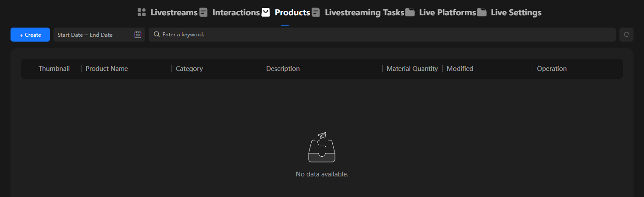
Task: Open the Start Date – End Date picker
Action: [x=99, y=35]
